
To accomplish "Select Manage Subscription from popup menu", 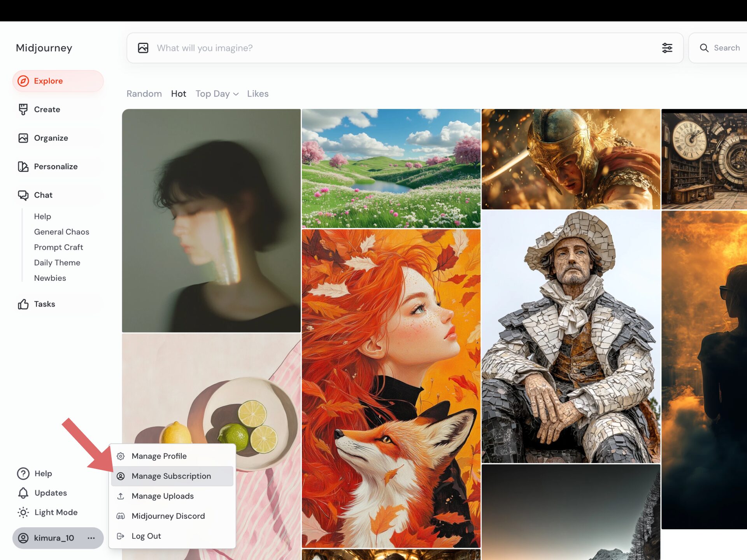I will coord(171,476).
